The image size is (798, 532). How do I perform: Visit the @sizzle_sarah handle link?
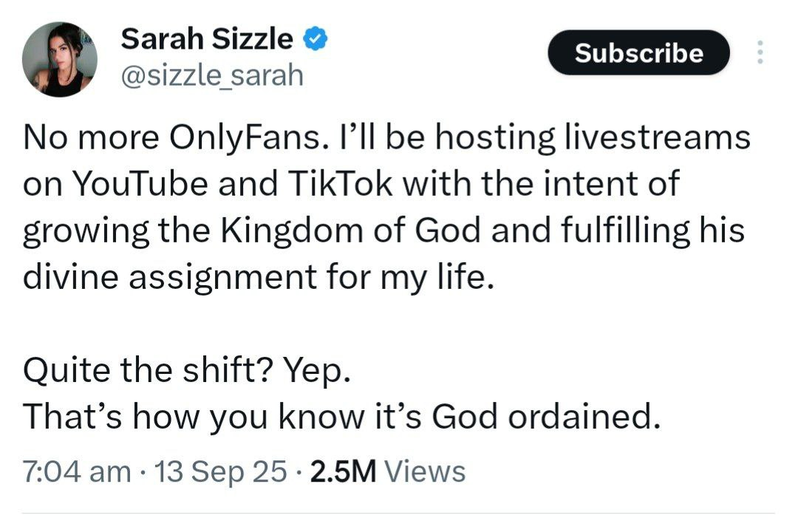[x=211, y=75]
